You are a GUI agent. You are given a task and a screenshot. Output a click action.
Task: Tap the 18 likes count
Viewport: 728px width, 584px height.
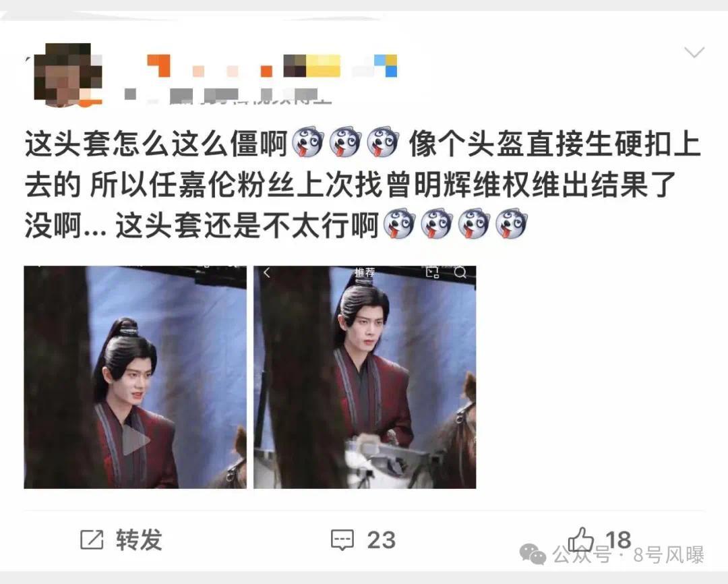pos(618,540)
